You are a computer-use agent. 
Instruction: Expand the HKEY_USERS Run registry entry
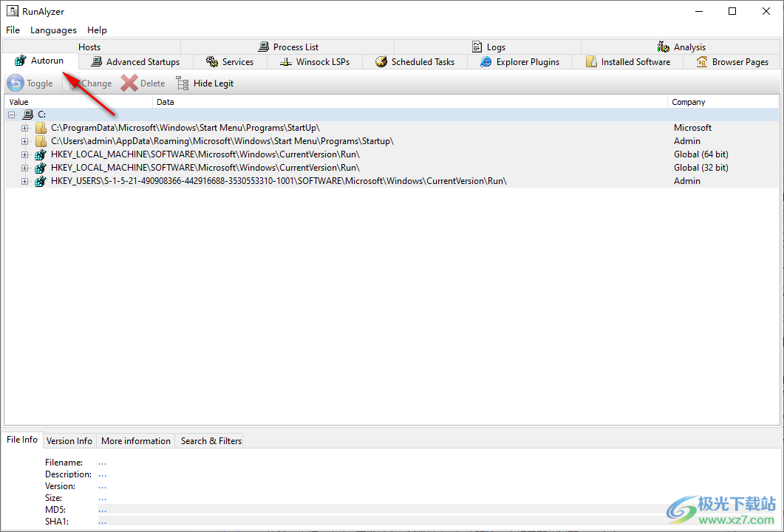(25, 181)
